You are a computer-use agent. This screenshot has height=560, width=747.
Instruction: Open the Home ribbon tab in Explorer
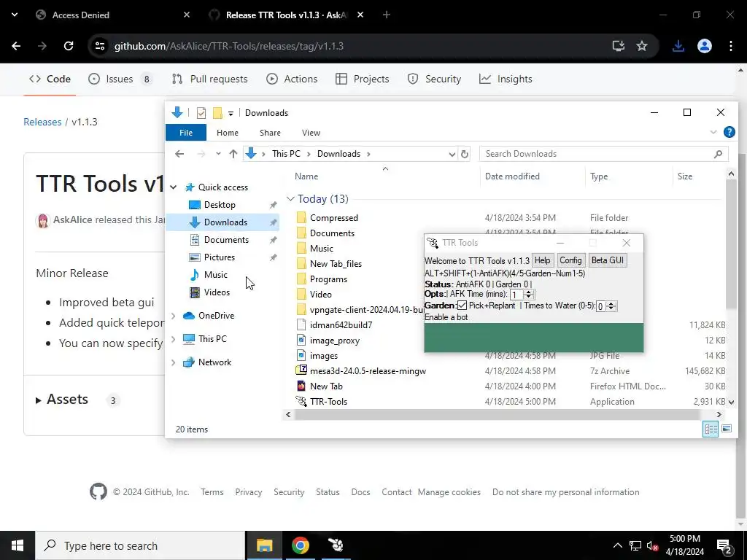(228, 133)
